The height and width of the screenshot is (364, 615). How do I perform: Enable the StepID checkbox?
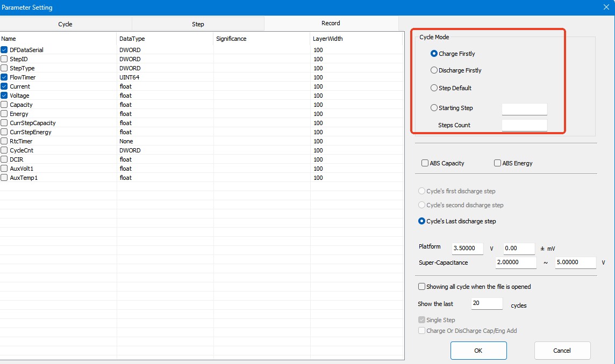(x=4, y=59)
